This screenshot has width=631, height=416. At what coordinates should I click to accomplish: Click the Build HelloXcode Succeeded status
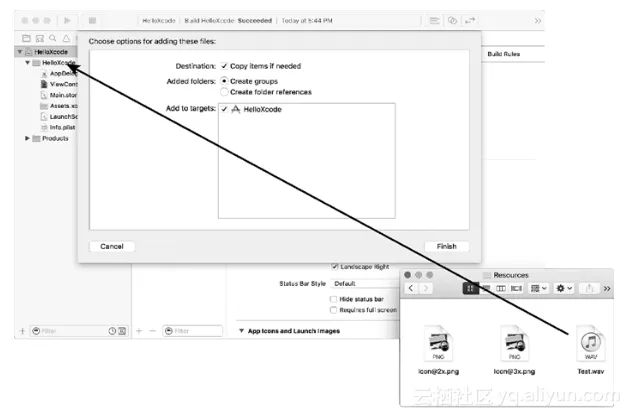(x=228, y=21)
